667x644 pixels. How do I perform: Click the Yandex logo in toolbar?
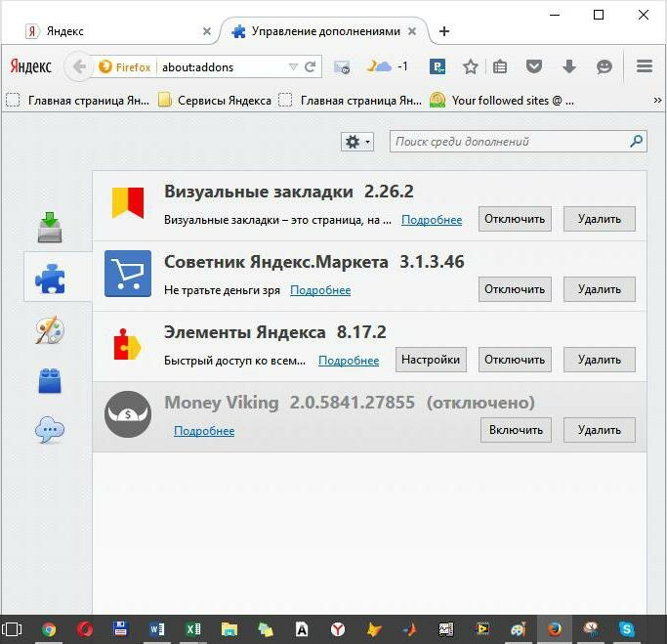30,66
